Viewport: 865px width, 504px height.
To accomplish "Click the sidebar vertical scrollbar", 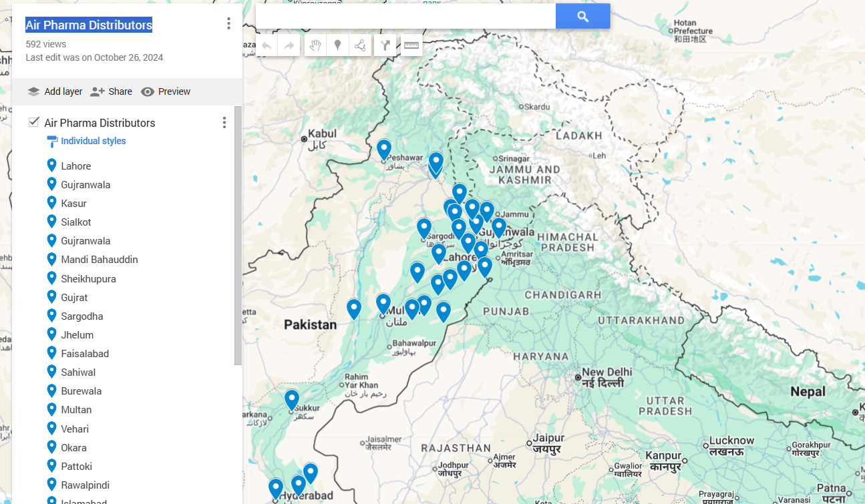I will [x=238, y=234].
